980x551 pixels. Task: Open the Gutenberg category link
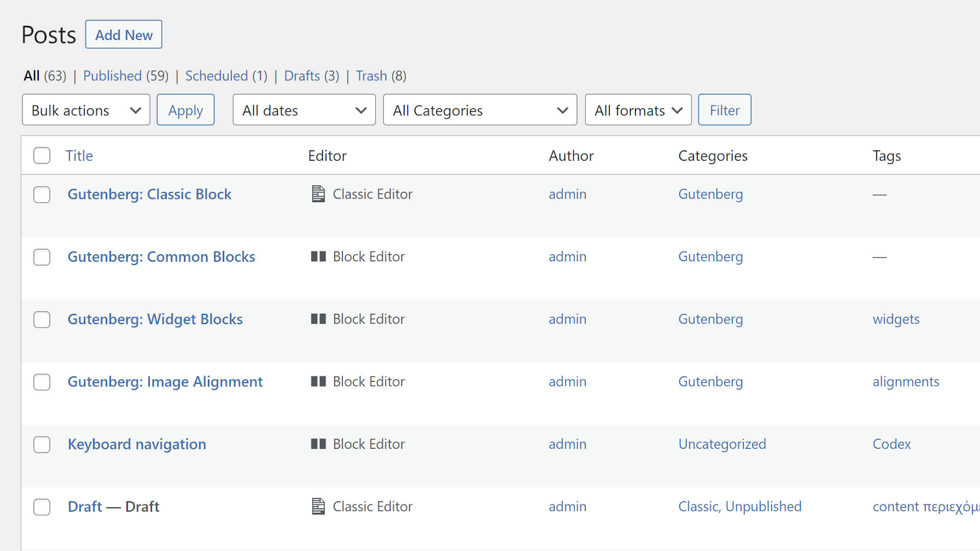tap(710, 194)
